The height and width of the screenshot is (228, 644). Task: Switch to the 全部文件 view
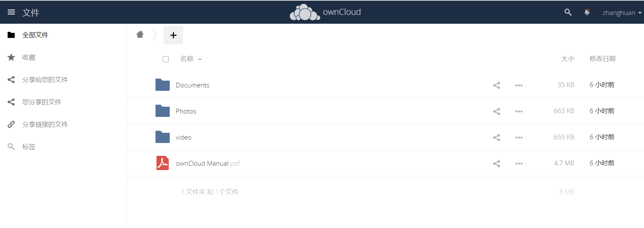(35, 35)
